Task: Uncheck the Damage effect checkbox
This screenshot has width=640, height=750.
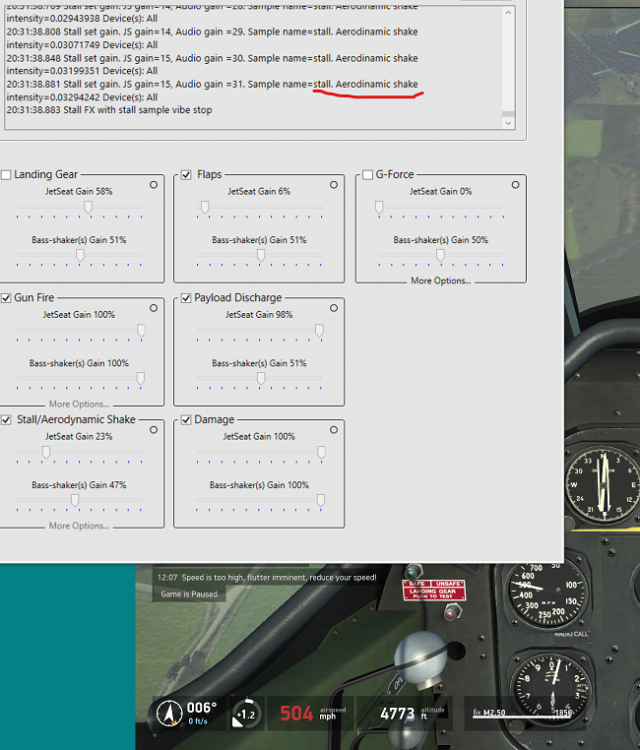Action: tap(186, 420)
